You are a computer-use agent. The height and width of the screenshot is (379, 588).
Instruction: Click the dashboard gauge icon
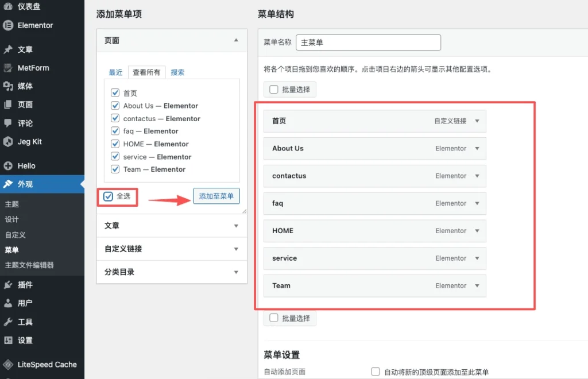(8, 6)
